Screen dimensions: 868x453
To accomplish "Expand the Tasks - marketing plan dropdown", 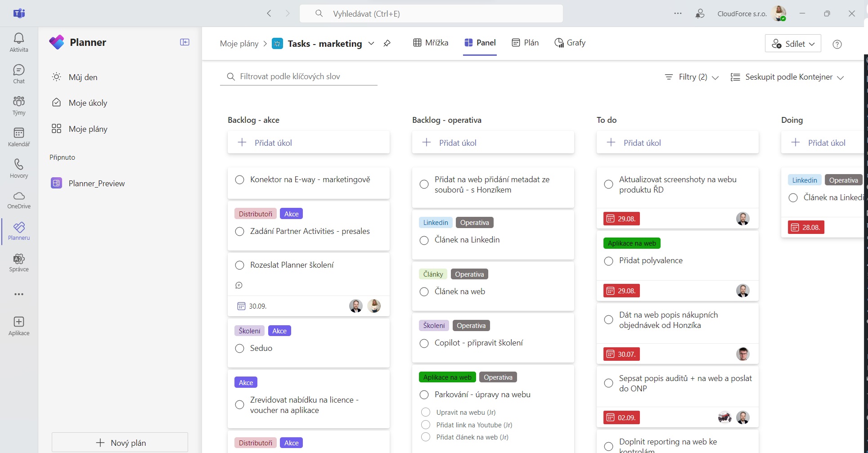I will pyautogui.click(x=371, y=44).
